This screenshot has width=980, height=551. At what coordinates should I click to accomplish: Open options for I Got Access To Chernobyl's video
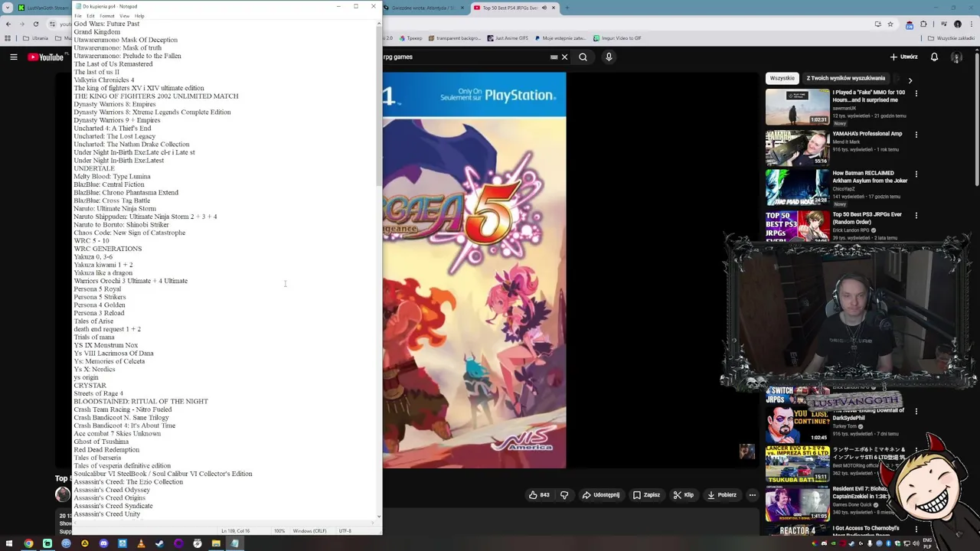(x=916, y=529)
